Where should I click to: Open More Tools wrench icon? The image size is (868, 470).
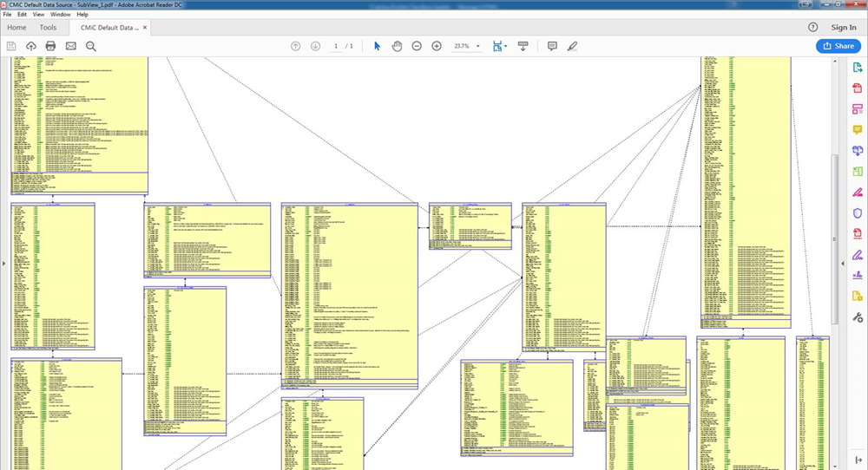point(858,317)
